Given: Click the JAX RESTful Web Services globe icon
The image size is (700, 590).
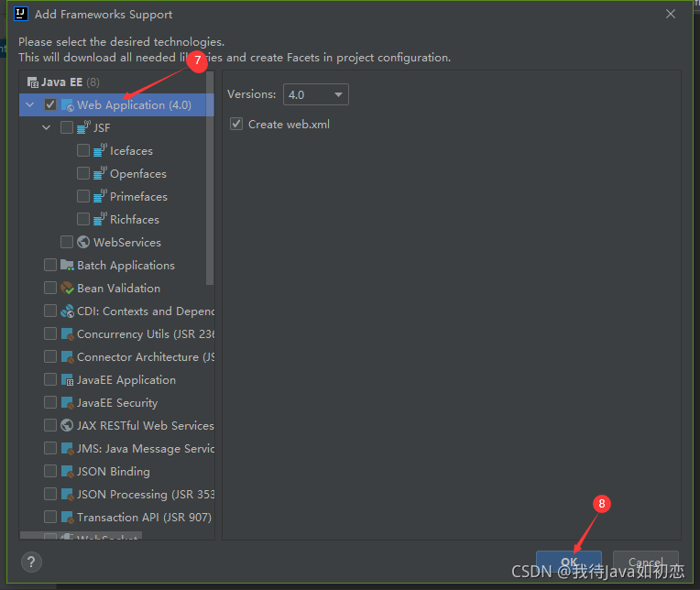Looking at the screenshot, I should (67, 425).
